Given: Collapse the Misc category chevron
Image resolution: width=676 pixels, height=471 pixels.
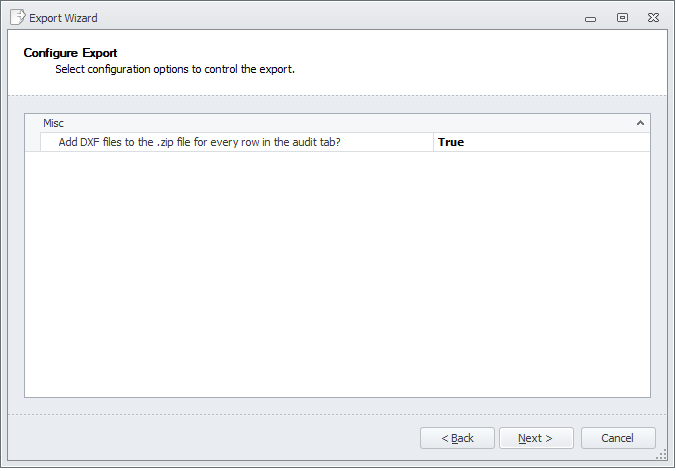Looking at the screenshot, I should tap(640, 123).
